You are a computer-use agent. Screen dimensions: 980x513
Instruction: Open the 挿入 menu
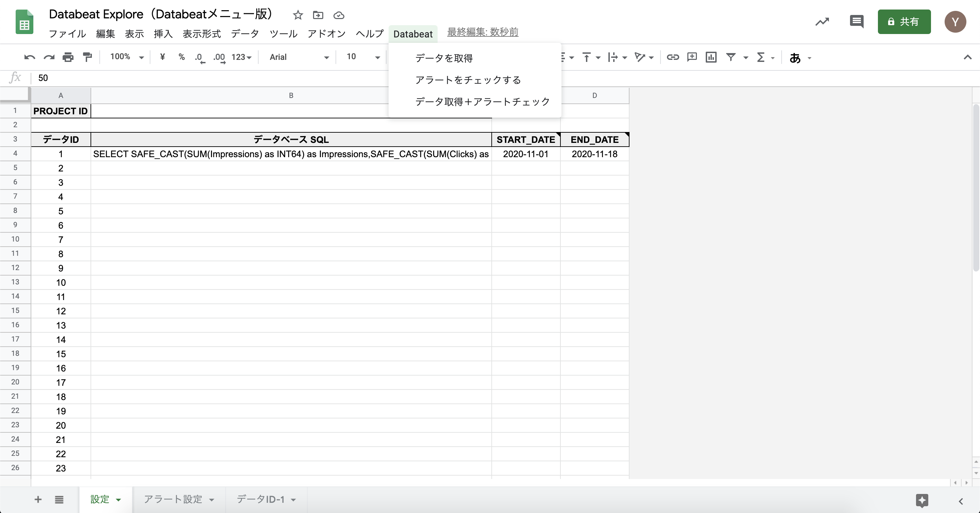coord(163,34)
